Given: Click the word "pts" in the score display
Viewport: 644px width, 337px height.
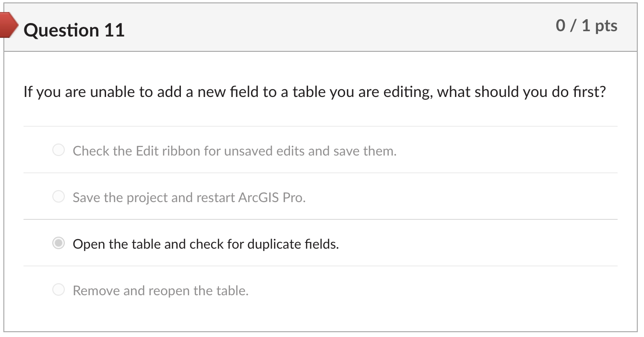Looking at the screenshot, I should tap(606, 25).
